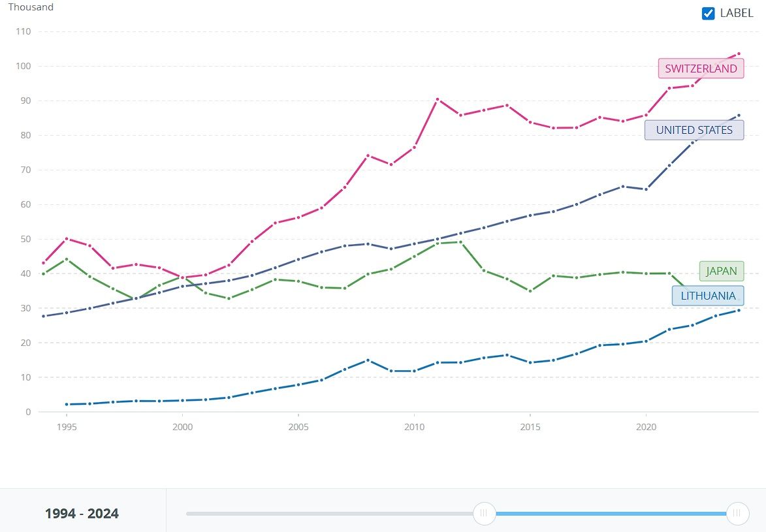Click the blue selected range of the slider
This screenshot has width=766, height=532.
[611, 514]
